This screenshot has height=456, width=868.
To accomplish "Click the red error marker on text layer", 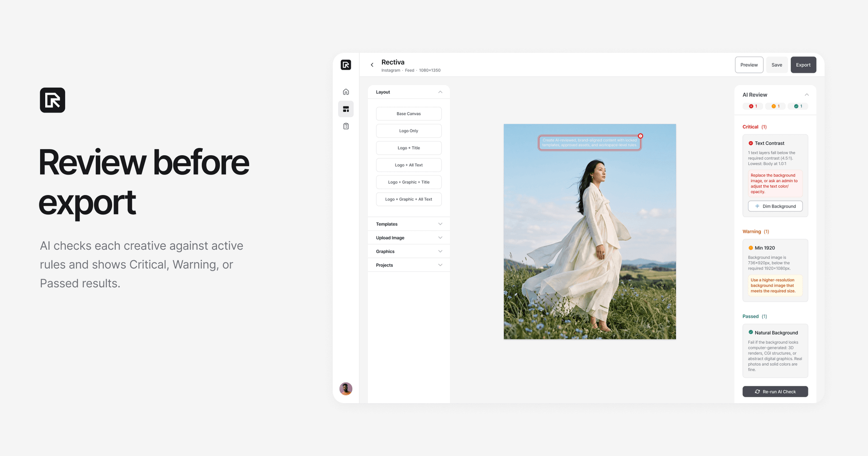I will point(640,136).
